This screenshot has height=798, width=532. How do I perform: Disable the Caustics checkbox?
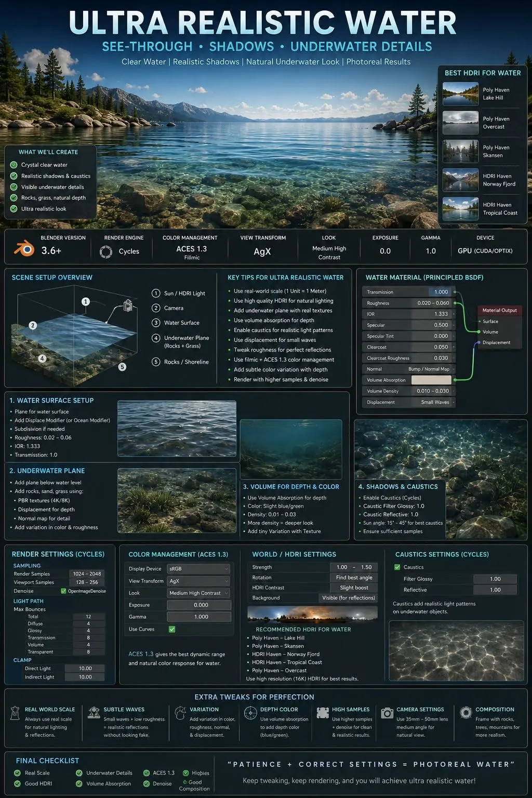[x=397, y=567]
